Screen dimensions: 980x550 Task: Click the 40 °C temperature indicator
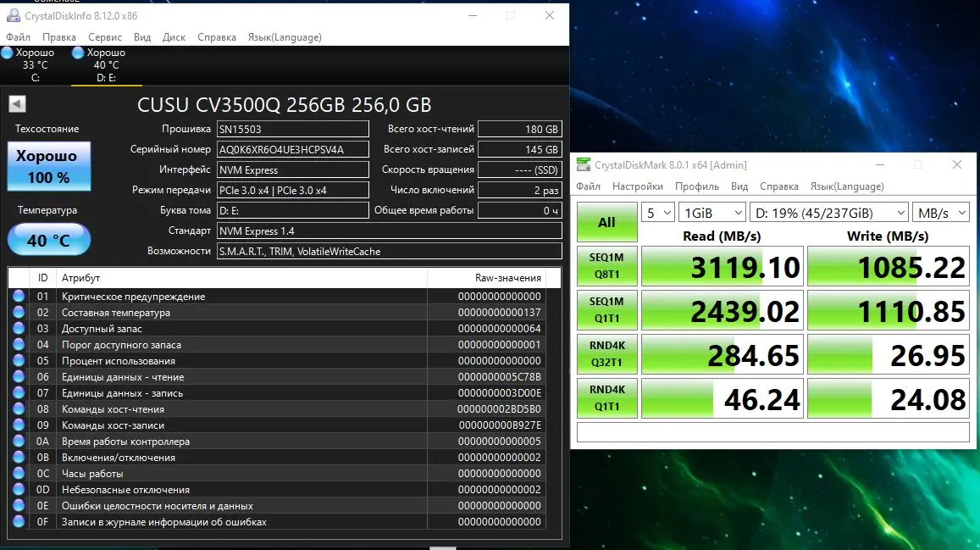tap(49, 240)
